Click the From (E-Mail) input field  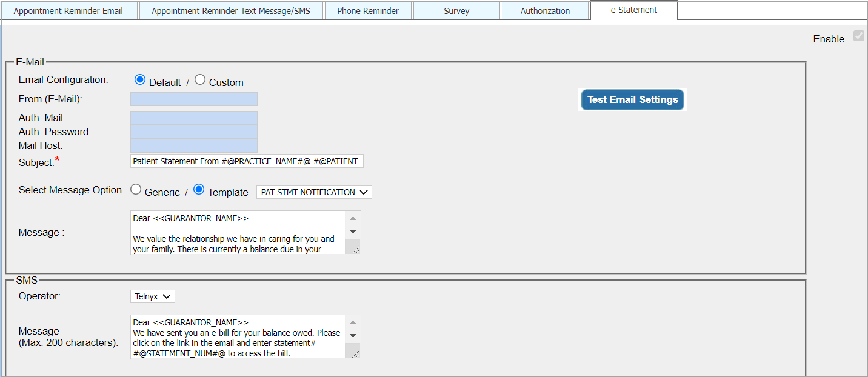click(x=193, y=99)
